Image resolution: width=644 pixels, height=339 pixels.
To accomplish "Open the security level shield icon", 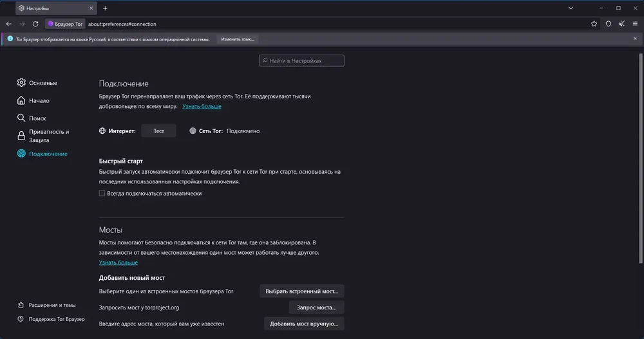I will point(609,24).
